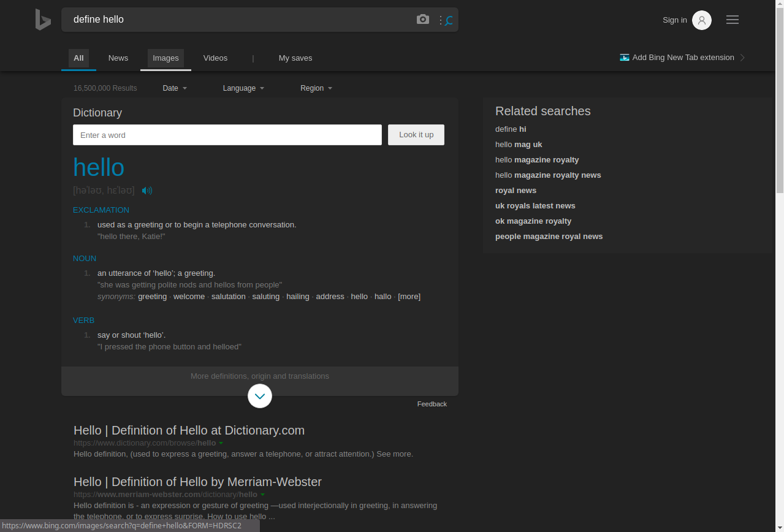The height and width of the screenshot is (532, 784).
Task: Click the search magnifier icon
Action: (448, 20)
